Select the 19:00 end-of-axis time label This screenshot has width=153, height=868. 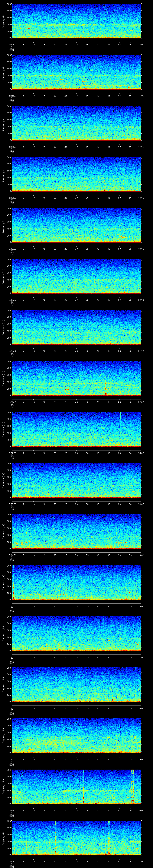click(141, 249)
